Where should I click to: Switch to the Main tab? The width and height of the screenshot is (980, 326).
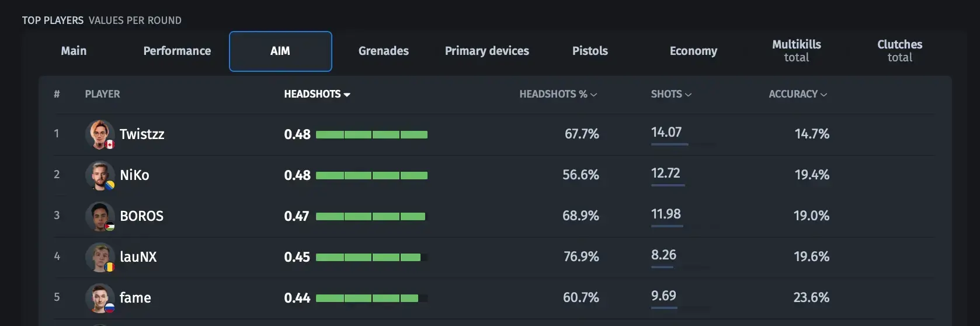(x=74, y=51)
